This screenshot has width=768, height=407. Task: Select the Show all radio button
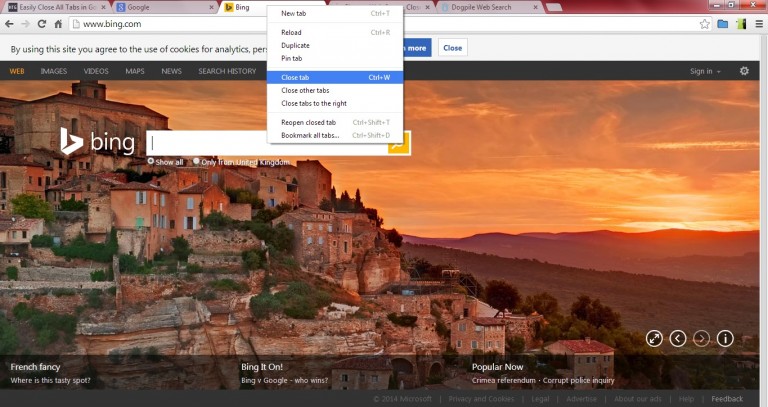click(x=151, y=161)
